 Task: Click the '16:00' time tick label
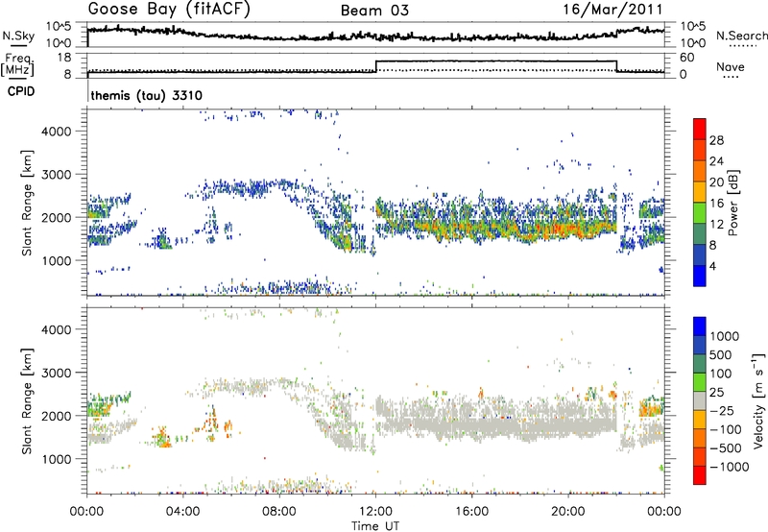471,512
